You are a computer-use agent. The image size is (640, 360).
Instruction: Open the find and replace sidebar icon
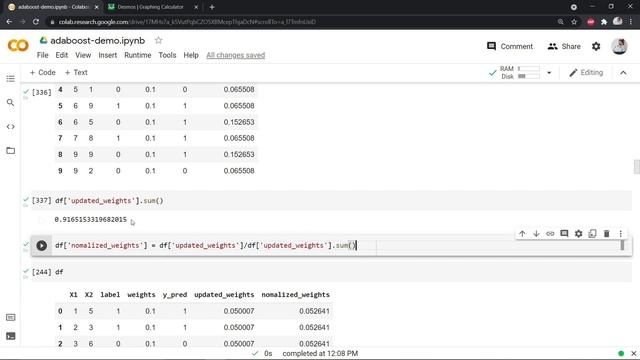[11, 102]
